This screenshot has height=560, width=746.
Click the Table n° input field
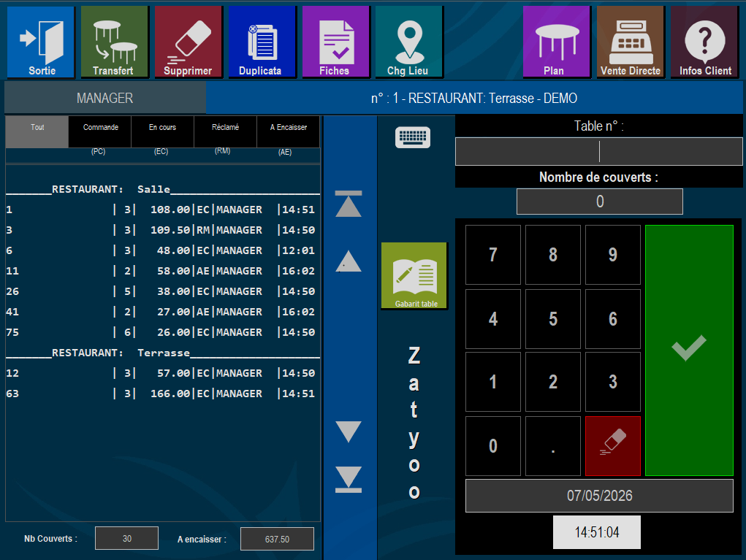[599, 152]
